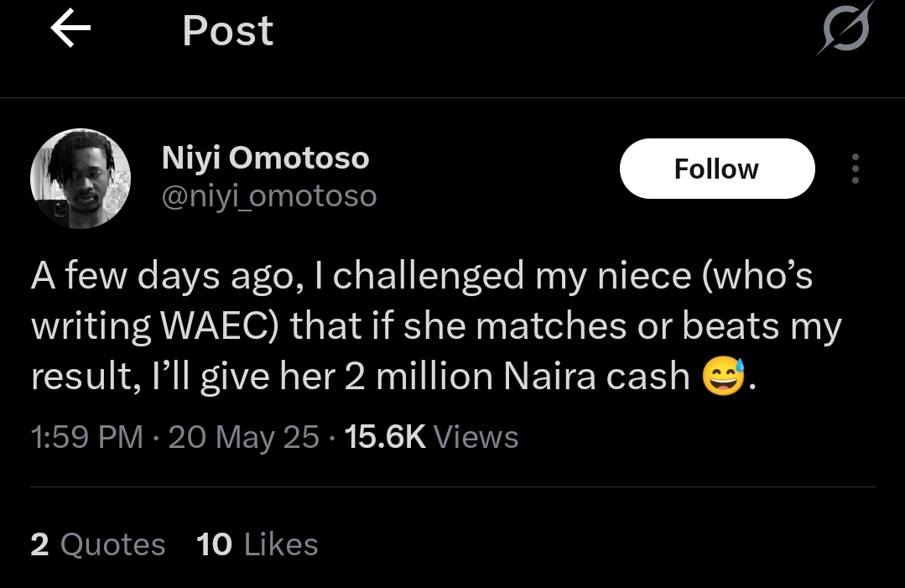Viewport: 905px width, 588px height.
Task: Click the sweat-smile emoji in the post
Action: click(723, 377)
